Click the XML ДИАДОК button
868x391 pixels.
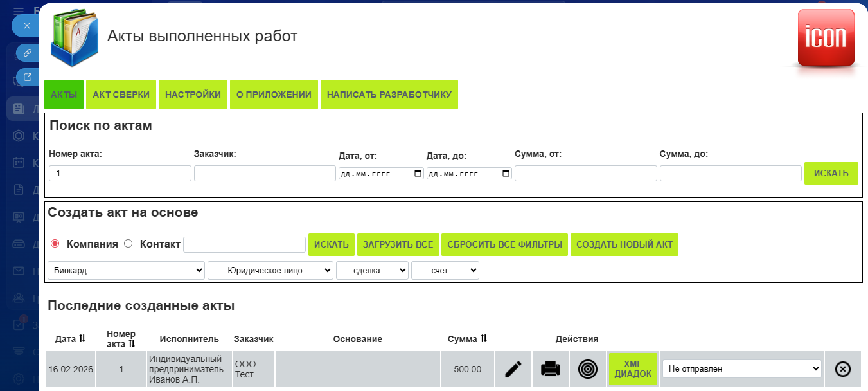pos(633,369)
